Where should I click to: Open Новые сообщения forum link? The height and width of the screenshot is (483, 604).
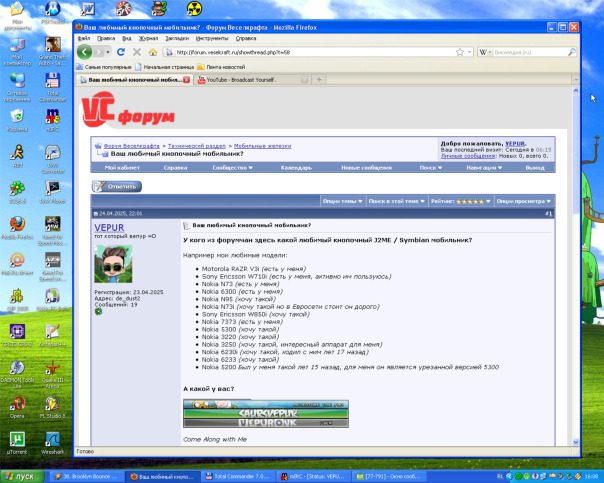tap(366, 168)
